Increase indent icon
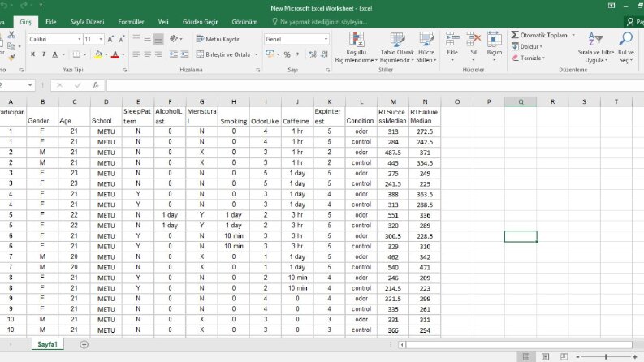Screen dimensions: 644x362 tap(185, 54)
